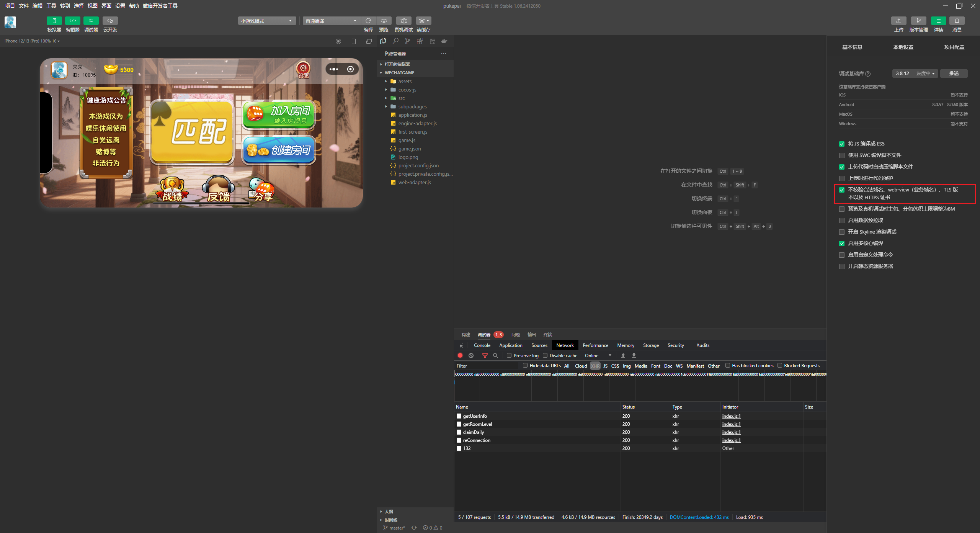Open Remote Debug (真机调试) bug icon
This screenshot has height=533, width=980.
[x=403, y=21]
